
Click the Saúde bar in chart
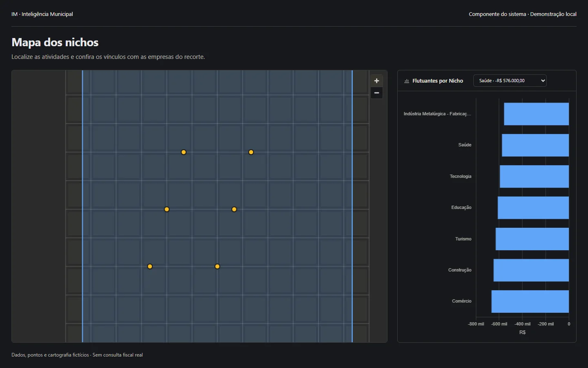click(535, 145)
